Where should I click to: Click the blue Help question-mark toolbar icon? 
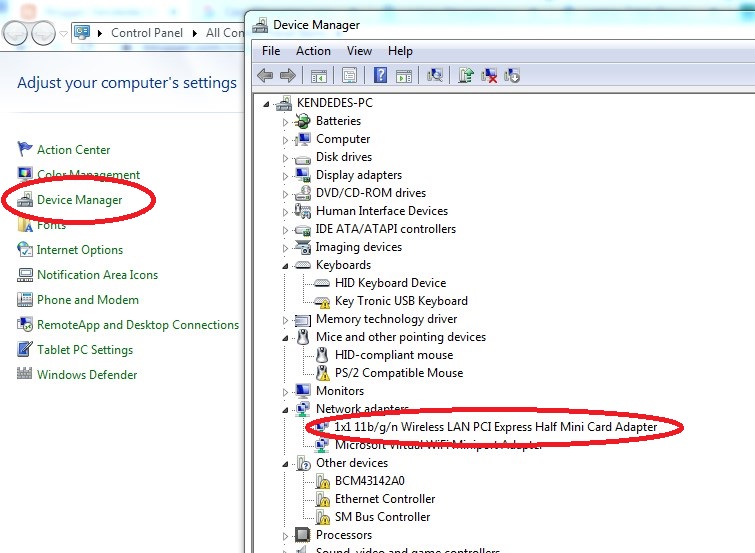pos(380,75)
